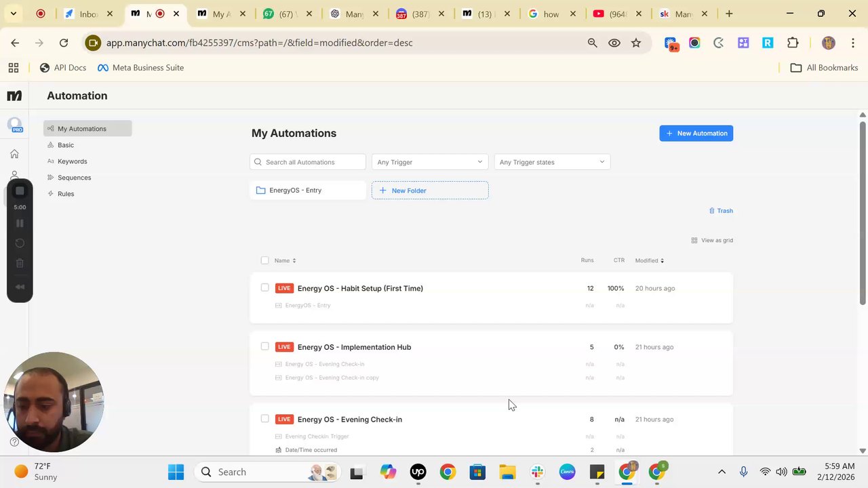Open the EnergyOS - Entry folder
The image size is (868, 488).
point(308,190)
